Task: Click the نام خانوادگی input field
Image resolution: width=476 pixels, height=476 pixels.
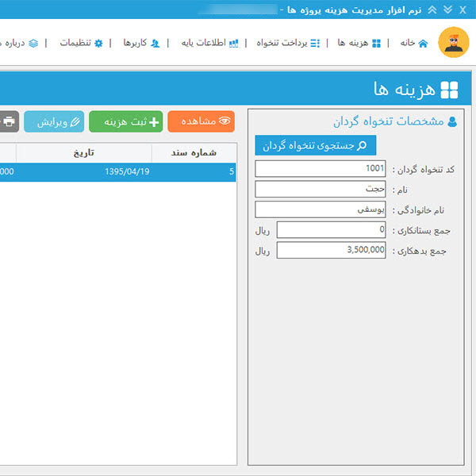Action: click(321, 209)
